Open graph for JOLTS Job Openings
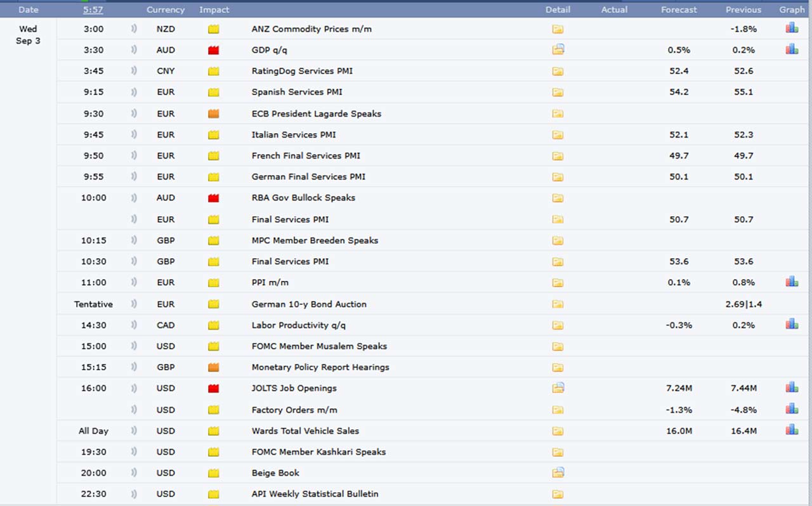The image size is (812, 506). click(x=792, y=387)
